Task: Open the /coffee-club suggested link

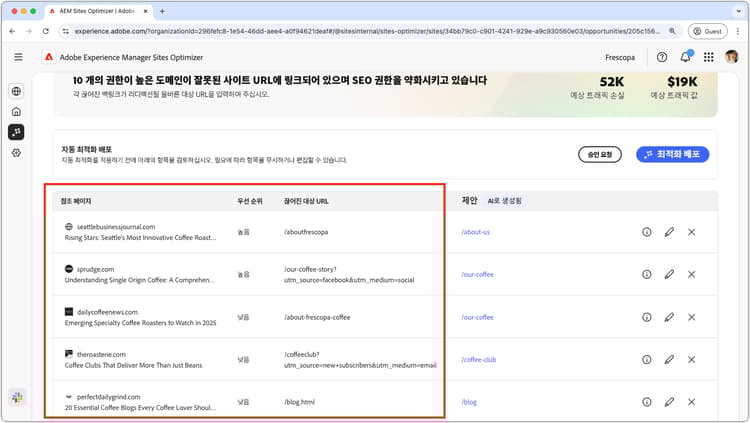Action: (x=479, y=360)
